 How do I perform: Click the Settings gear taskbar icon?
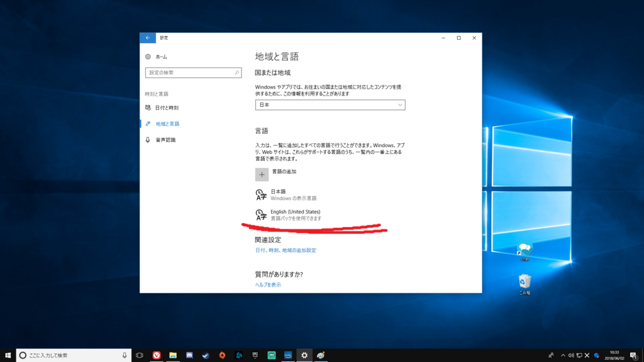pyautogui.click(x=304, y=356)
